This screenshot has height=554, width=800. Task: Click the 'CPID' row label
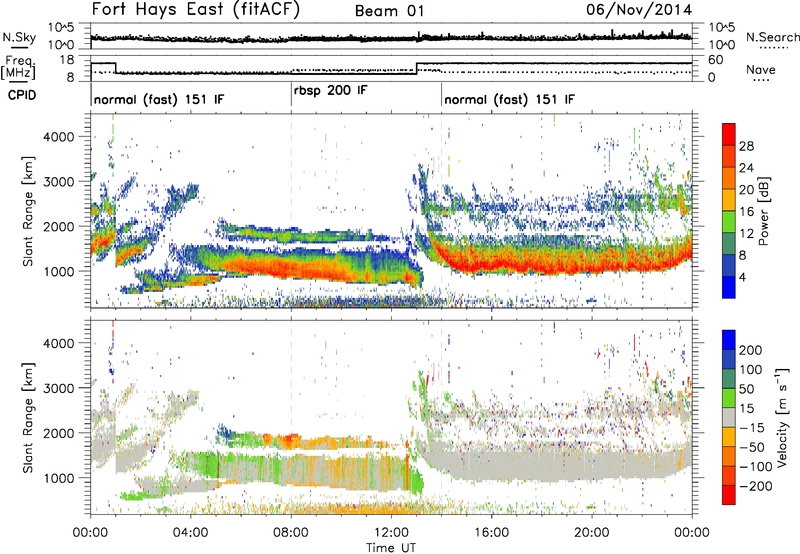pos(22,95)
